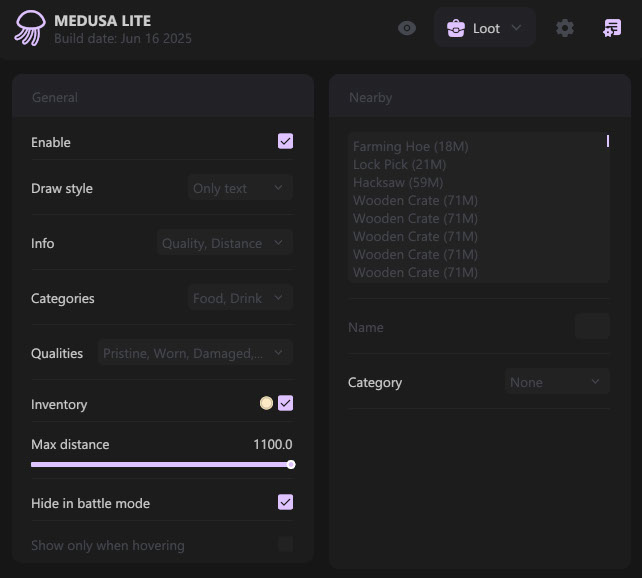This screenshot has height=578, width=642.
Task: Expand the Draw style dropdown
Action: click(240, 188)
